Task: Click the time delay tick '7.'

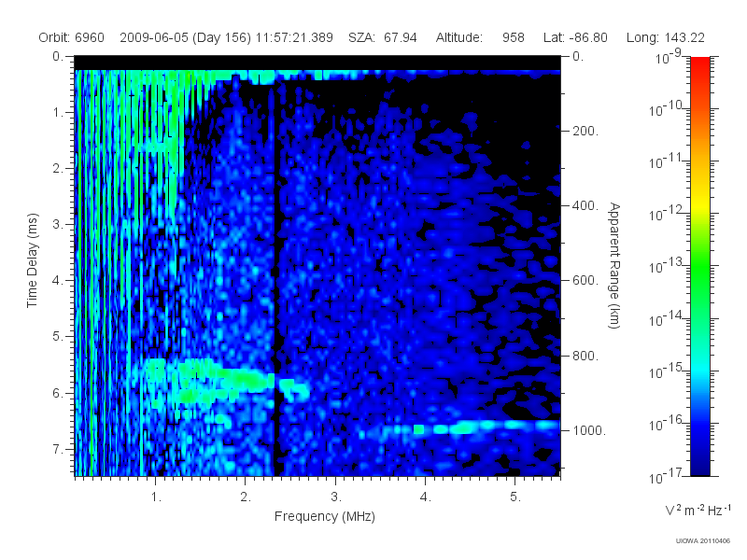Action: click(x=58, y=449)
